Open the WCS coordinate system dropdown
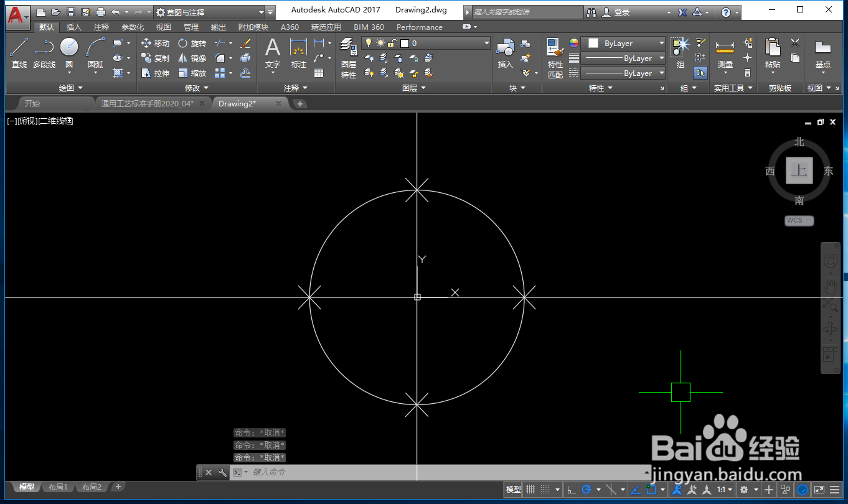 click(x=799, y=220)
